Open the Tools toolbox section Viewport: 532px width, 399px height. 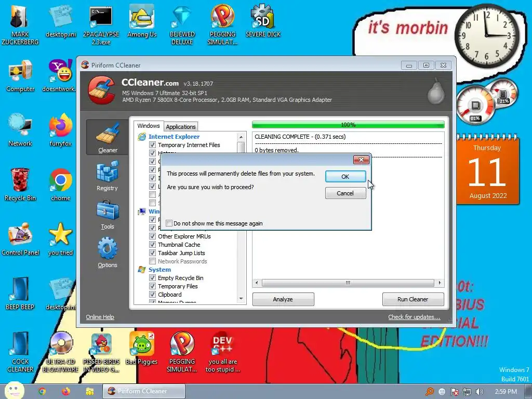[107, 215]
